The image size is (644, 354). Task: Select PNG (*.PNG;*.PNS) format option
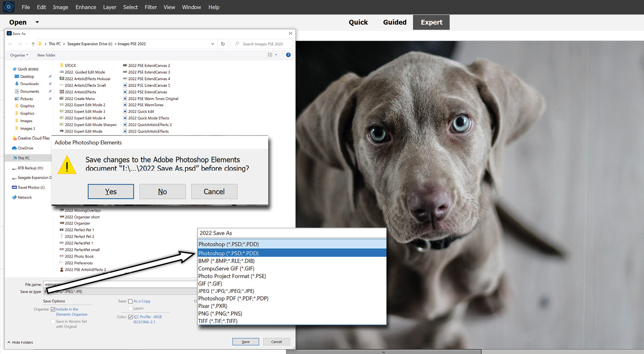(x=292, y=314)
